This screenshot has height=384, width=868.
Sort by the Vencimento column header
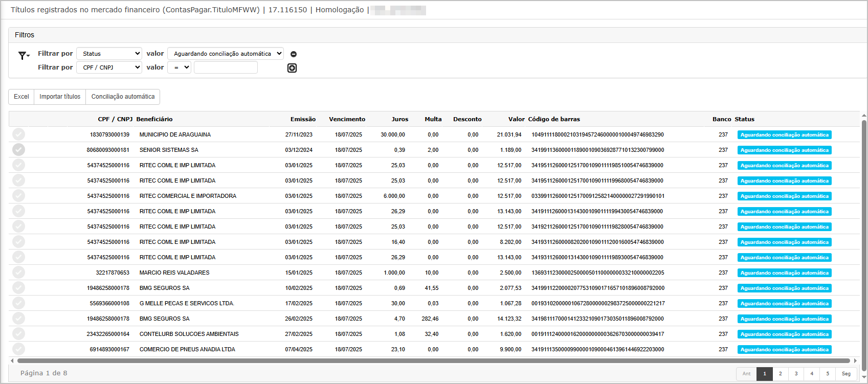click(x=347, y=119)
